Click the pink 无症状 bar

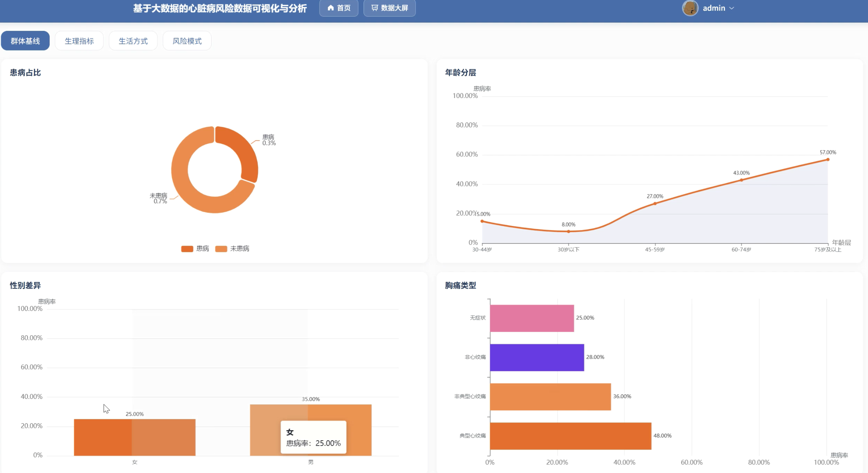click(x=532, y=318)
